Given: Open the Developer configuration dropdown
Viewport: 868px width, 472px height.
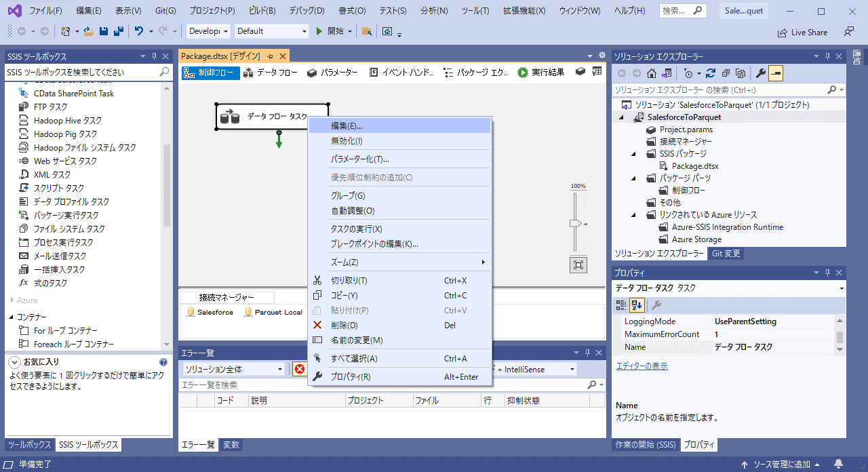Looking at the screenshot, I should pos(209,31).
